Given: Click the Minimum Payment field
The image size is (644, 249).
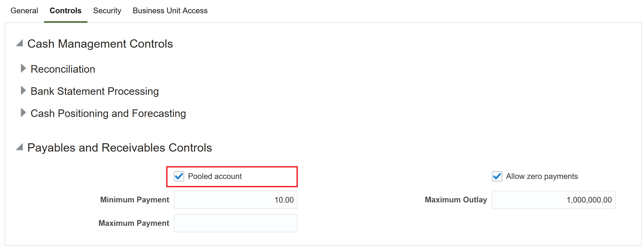Looking at the screenshot, I should click(x=235, y=200).
